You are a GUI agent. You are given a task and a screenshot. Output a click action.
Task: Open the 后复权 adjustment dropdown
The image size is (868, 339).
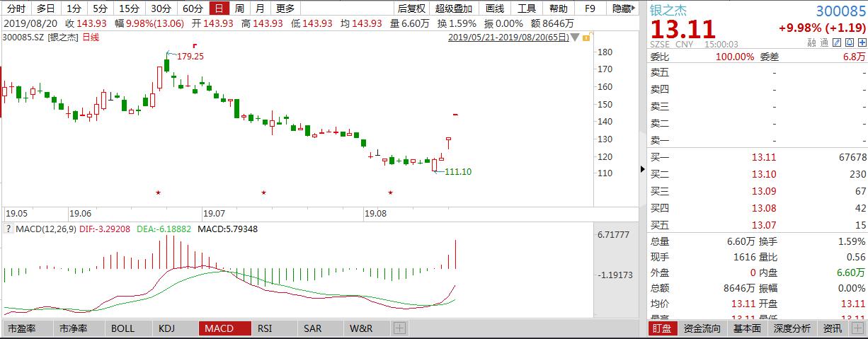(x=411, y=8)
